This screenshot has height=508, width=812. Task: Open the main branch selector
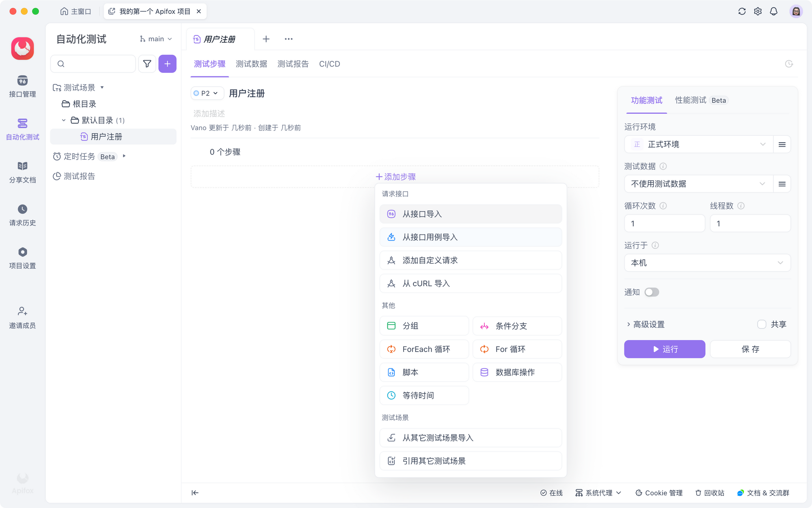[x=156, y=39]
